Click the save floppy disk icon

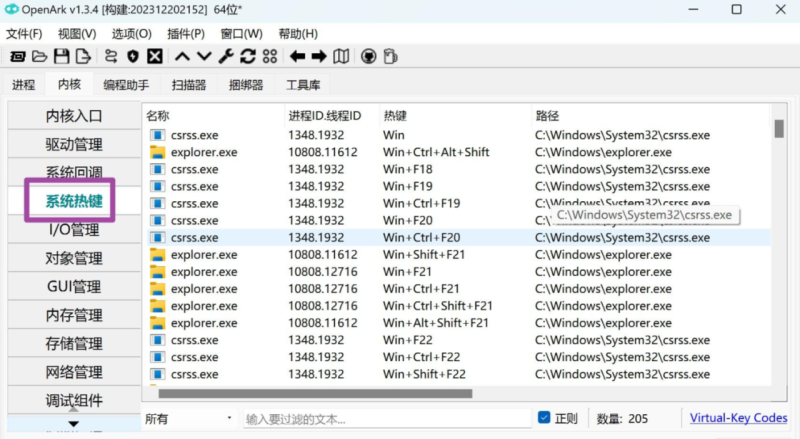pyautogui.click(x=62, y=56)
